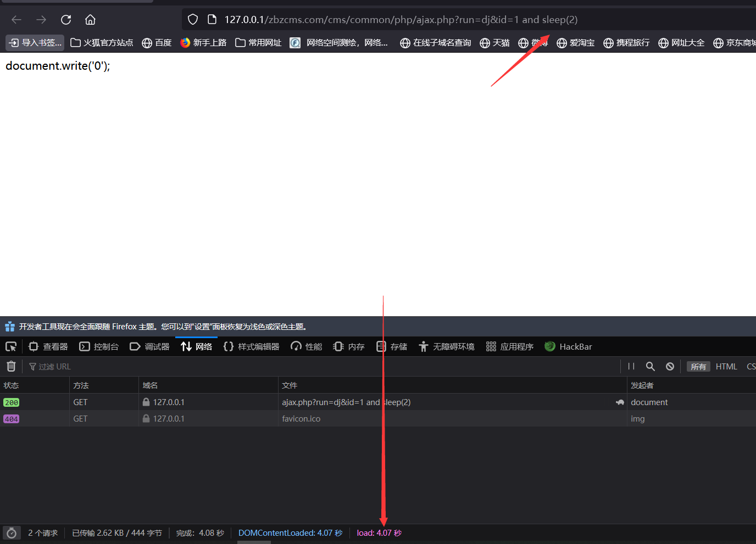
Task: Activate the element picker tool
Action: pos(11,346)
